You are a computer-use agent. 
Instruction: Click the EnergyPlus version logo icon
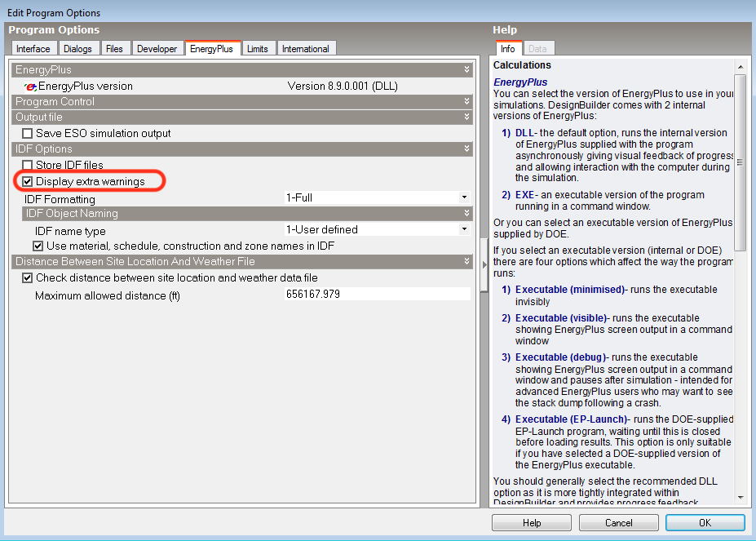(30, 86)
